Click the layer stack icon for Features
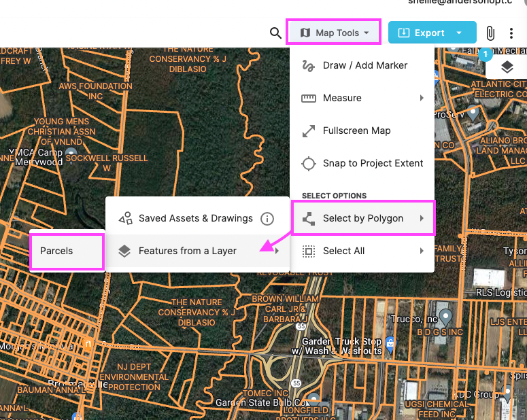The image size is (527, 420). pyautogui.click(x=124, y=251)
